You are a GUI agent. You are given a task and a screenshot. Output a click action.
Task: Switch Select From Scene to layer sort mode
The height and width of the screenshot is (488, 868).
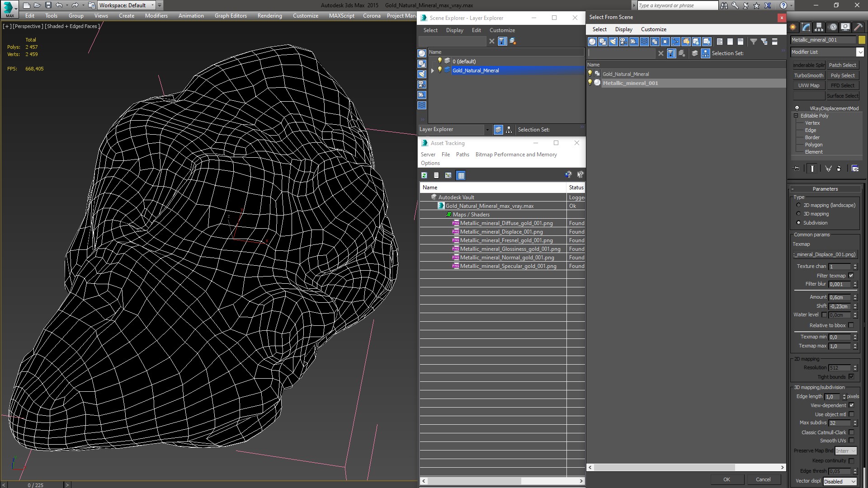(x=695, y=53)
